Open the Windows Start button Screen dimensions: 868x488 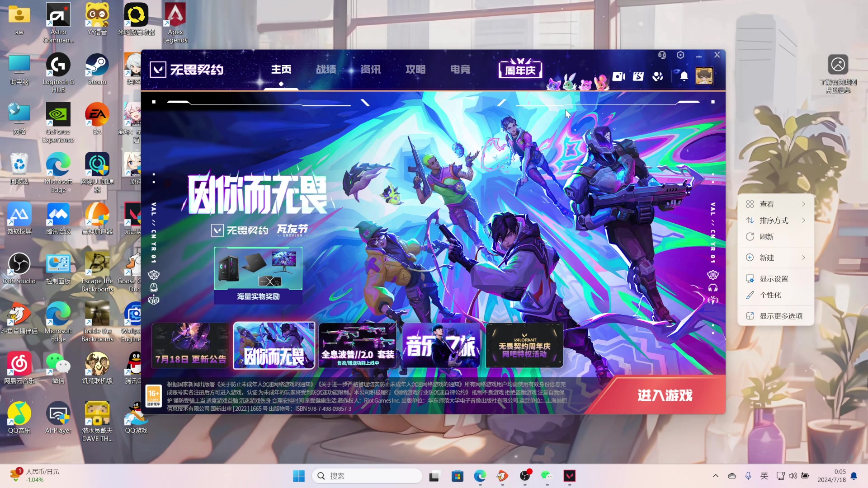[298, 476]
